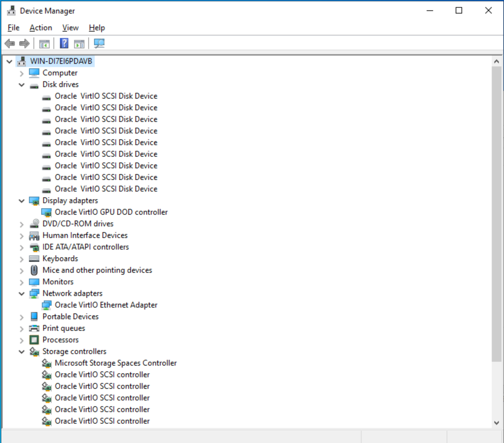Open the Help documentation toolbar icon
The image size is (504, 443).
63,43
